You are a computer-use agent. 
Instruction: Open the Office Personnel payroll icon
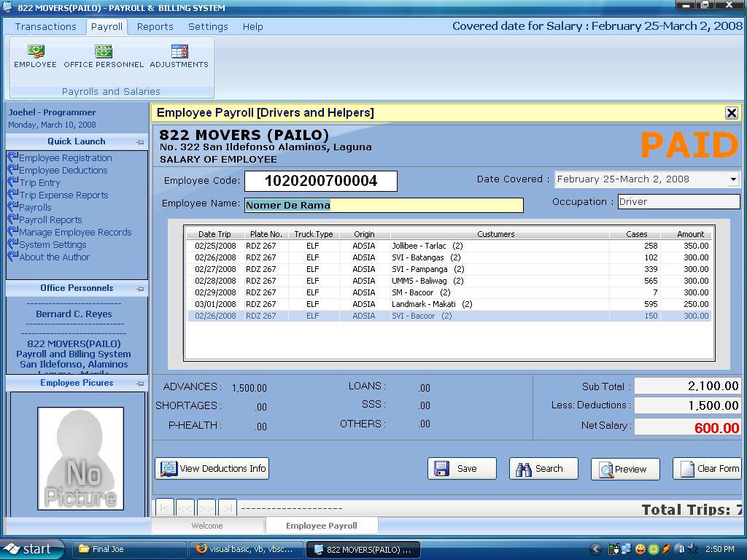coord(104,56)
